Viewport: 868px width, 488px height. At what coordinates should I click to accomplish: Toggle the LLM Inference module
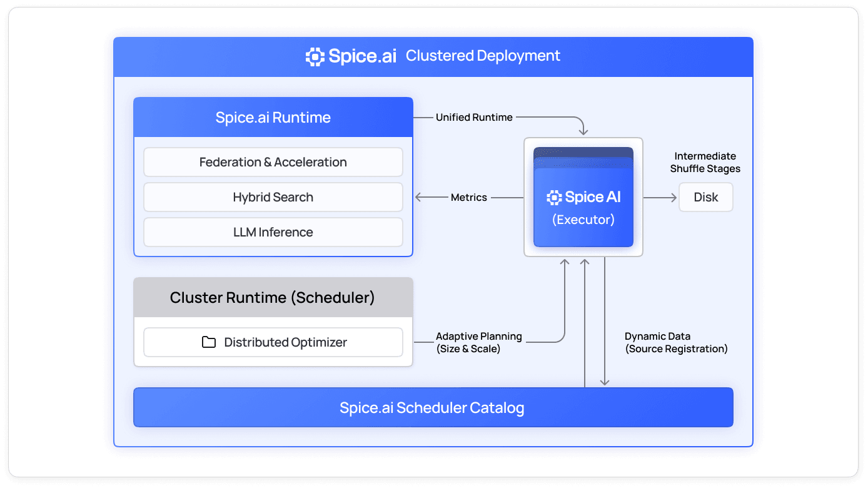point(273,232)
